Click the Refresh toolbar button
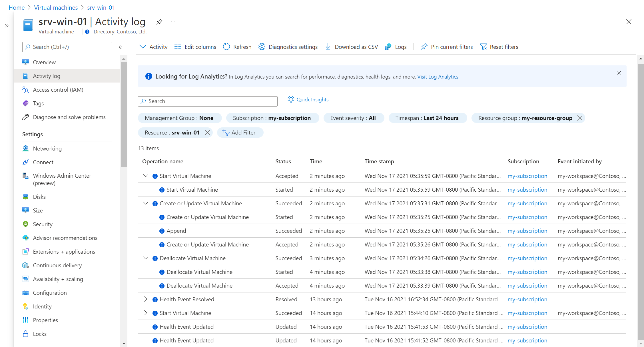 (237, 47)
